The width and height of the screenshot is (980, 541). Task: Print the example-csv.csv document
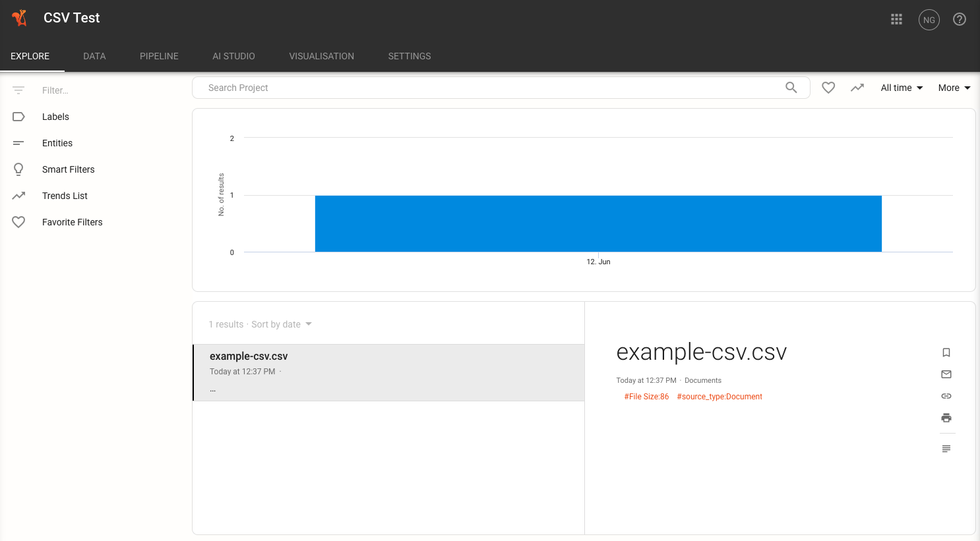pos(946,418)
